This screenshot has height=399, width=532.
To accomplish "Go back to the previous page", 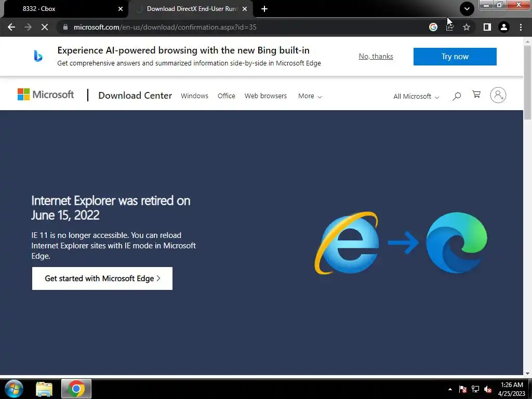I will pyautogui.click(x=11, y=27).
